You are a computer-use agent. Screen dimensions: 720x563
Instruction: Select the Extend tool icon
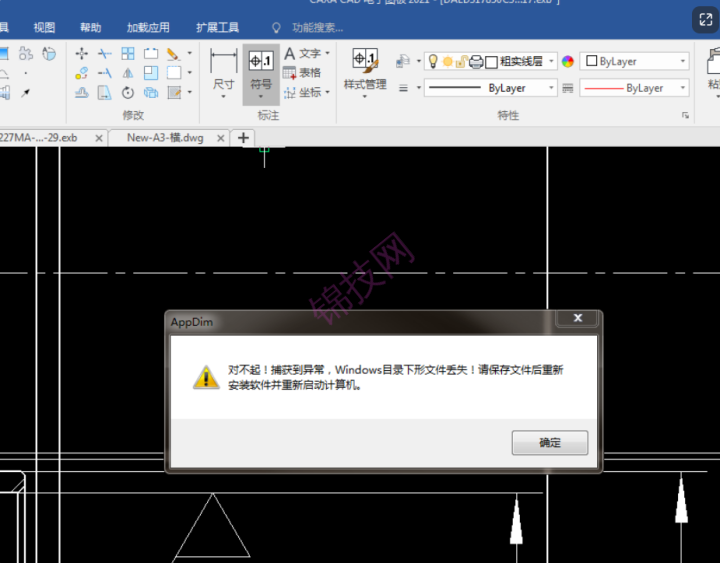pyautogui.click(x=105, y=73)
